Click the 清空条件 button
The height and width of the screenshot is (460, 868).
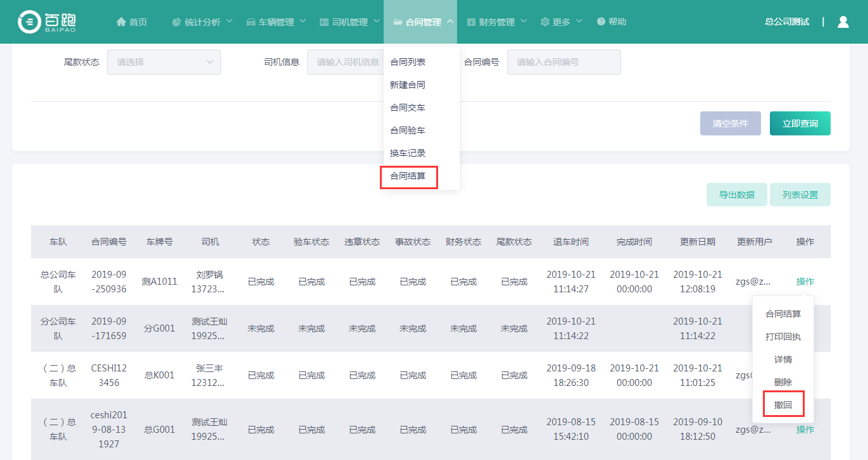730,124
